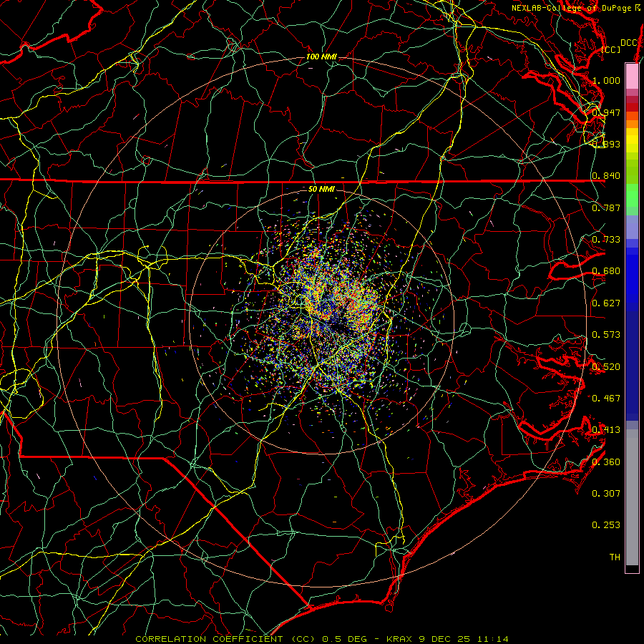This screenshot has height=644, width=644.
Task: Click the 1.000 scale value
Action: click(607, 80)
